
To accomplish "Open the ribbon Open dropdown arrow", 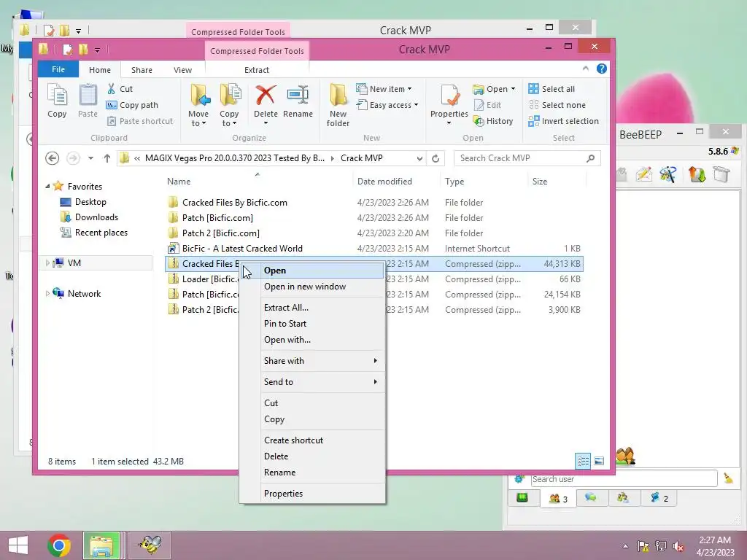I will (x=513, y=89).
